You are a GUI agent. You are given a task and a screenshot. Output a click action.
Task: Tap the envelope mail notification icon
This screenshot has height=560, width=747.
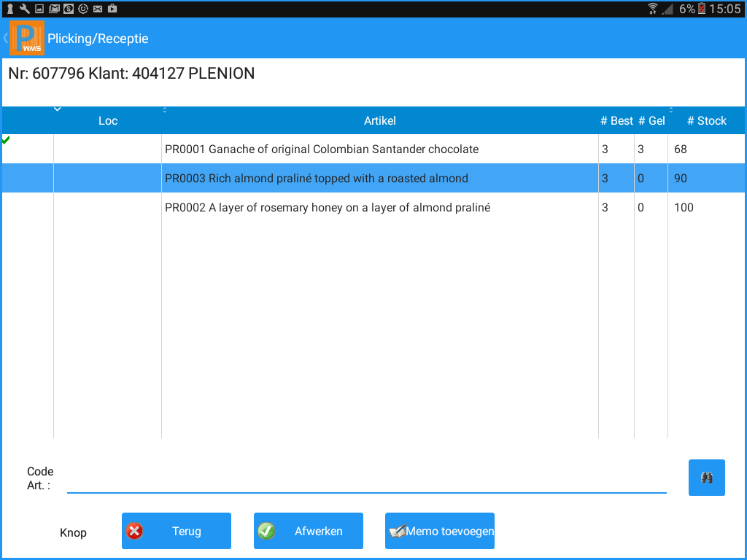(x=97, y=9)
